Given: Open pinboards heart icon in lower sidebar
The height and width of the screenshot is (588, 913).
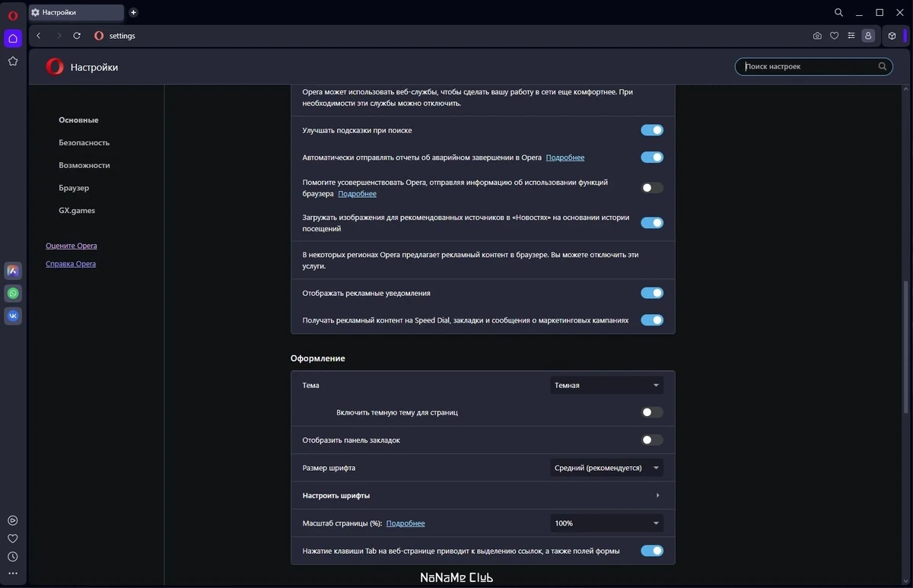Looking at the screenshot, I should (x=13, y=539).
